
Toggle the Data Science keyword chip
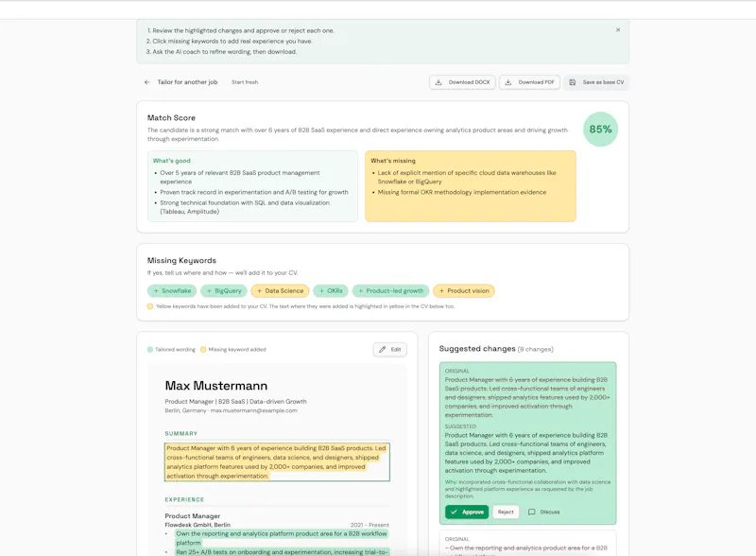(280, 291)
